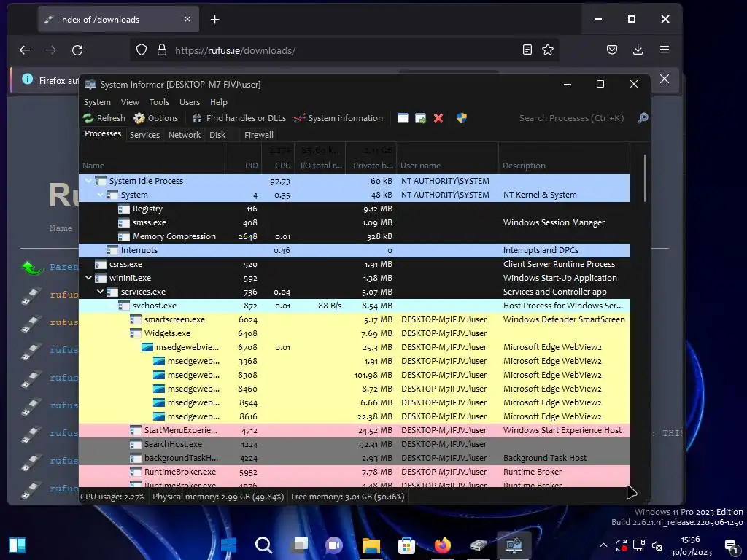
Task: Click the search magnifier icon in System Informer
Action: 643,118
